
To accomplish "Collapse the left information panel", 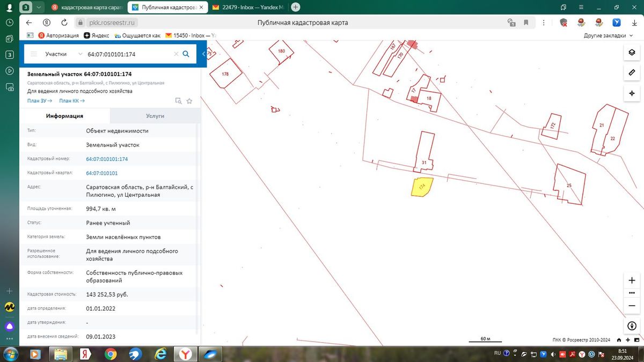I will pyautogui.click(x=204, y=54).
